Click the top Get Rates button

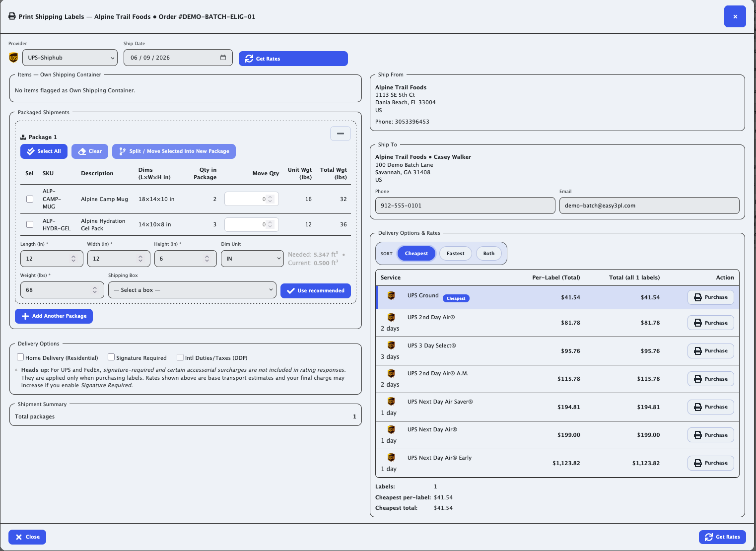pos(293,59)
